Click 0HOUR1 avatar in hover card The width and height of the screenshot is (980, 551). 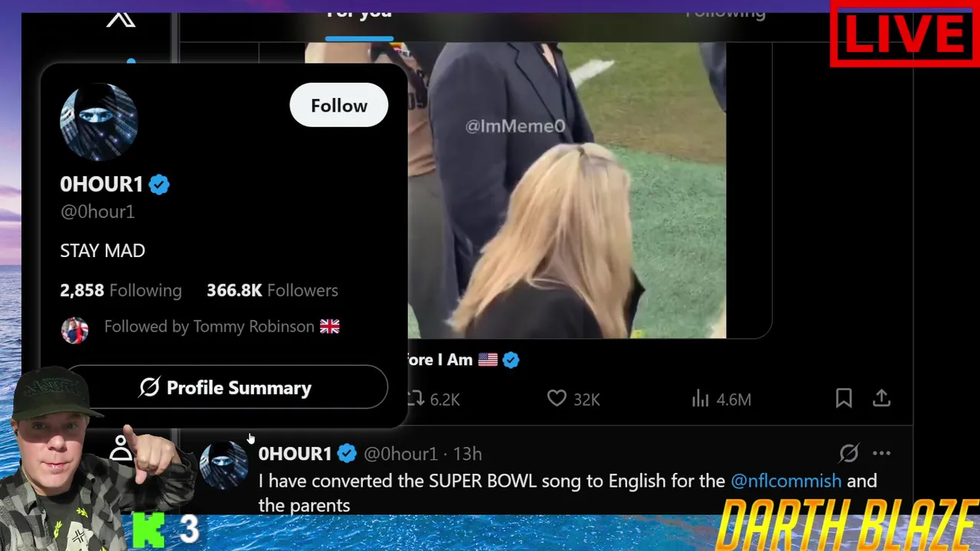pos(99,122)
